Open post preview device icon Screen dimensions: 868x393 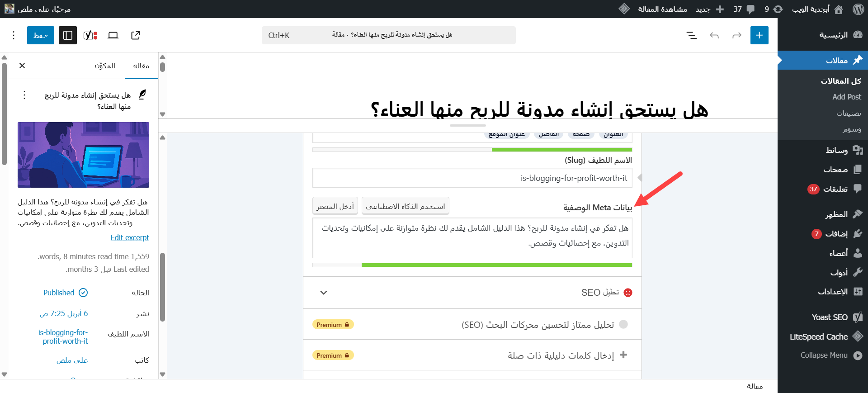coord(113,35)
